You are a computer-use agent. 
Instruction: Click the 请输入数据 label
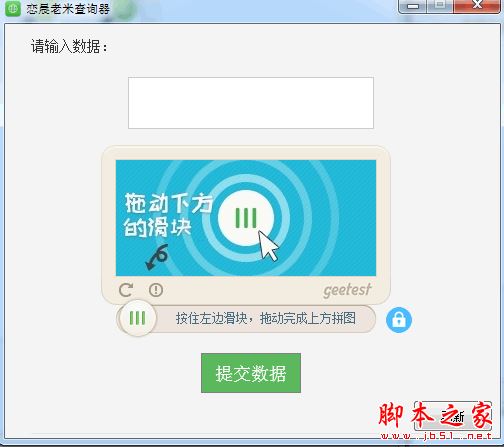coord(69,46)
